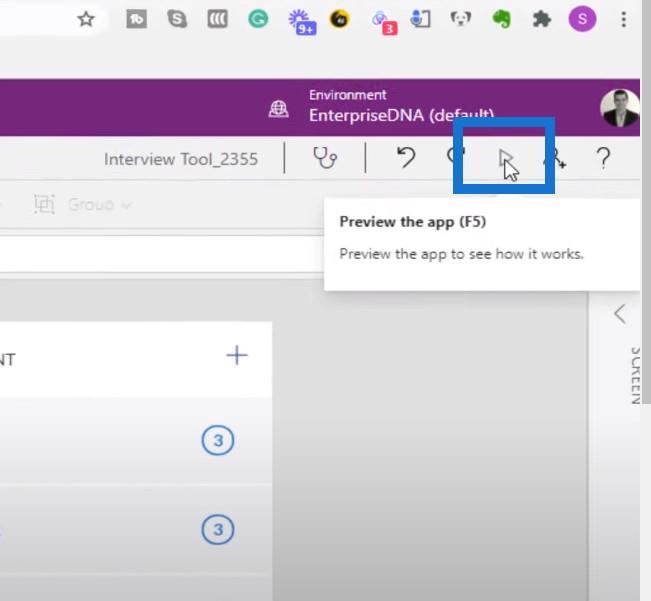Open the yellow round bee extension

click(339, 19)
